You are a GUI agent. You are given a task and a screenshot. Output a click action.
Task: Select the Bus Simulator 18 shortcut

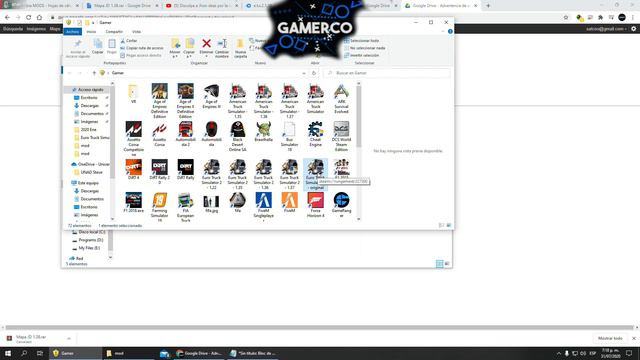[289, 136]
